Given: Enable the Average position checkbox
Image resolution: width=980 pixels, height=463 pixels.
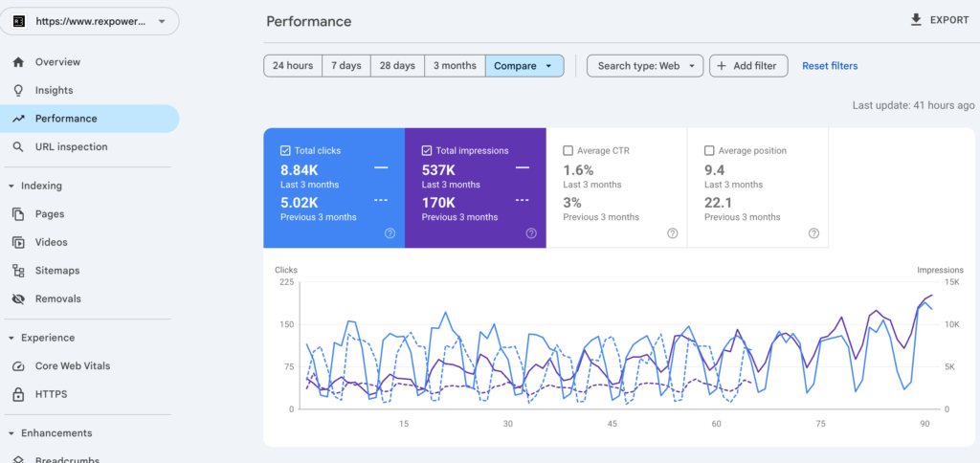Looking at the screenshot, I should [709, 151].
